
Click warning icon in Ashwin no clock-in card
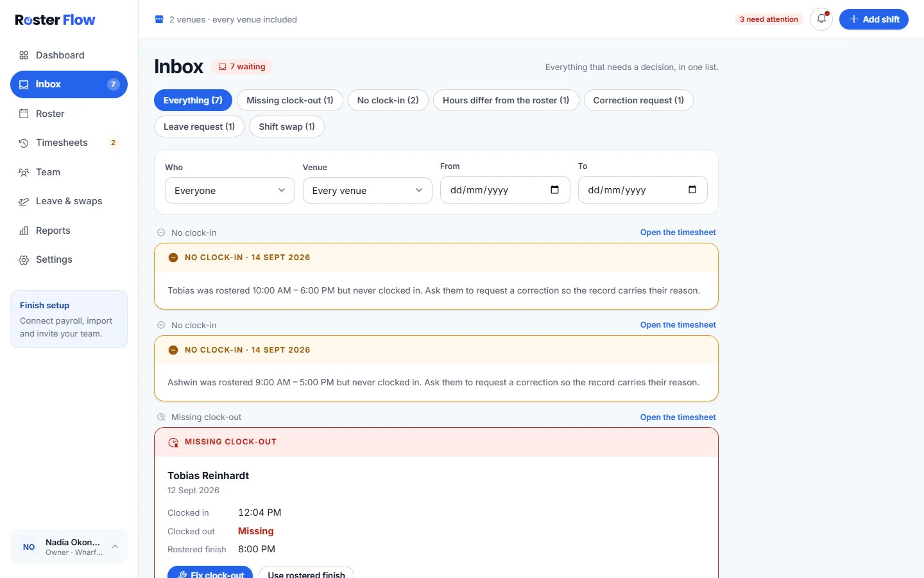pos(173,350)
